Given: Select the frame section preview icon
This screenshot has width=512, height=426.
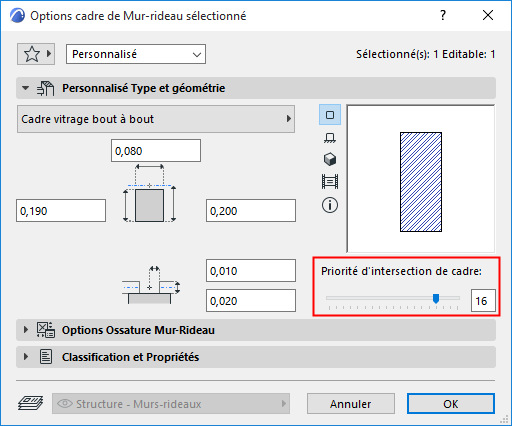Looking at the screenshot, I should pos(330,115).
